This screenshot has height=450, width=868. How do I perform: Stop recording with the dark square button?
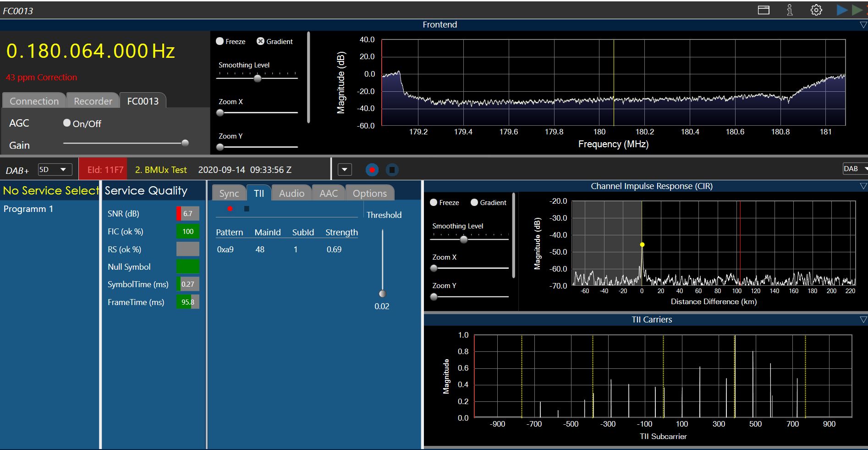(x=392, y=170)
